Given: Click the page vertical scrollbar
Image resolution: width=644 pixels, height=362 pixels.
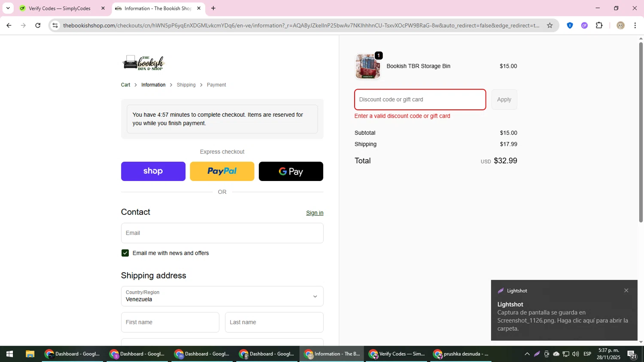Looking at the screenshot, I should click(x=641, y=132).
